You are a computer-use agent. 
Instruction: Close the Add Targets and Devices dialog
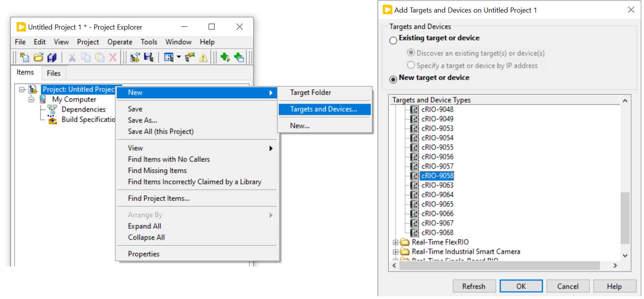point(631,9)
